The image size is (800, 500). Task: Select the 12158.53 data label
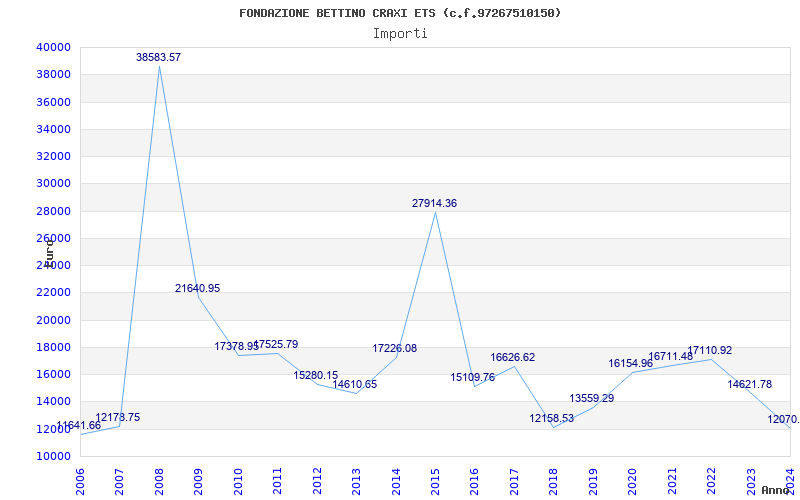[552, 419]
